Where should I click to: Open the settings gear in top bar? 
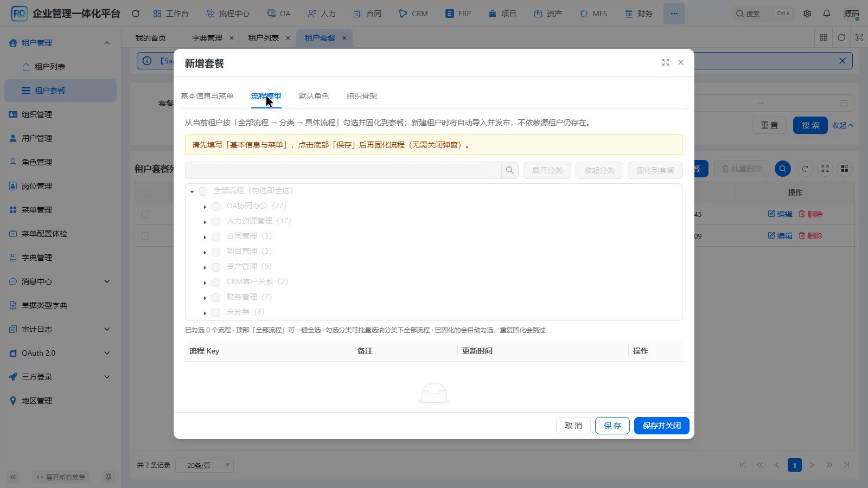807,14
